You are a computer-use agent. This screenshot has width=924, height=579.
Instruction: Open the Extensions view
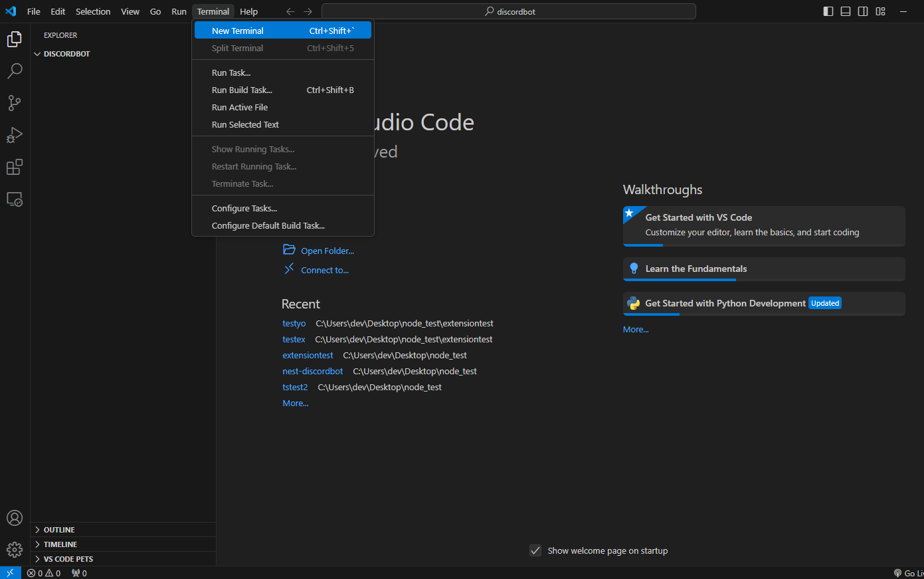coord(15,167)
